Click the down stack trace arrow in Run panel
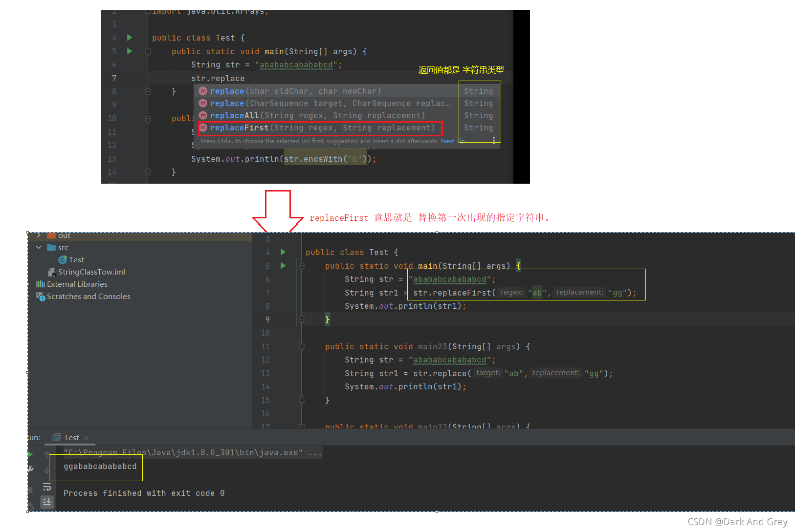795x532 pixels. coord(46,470)
